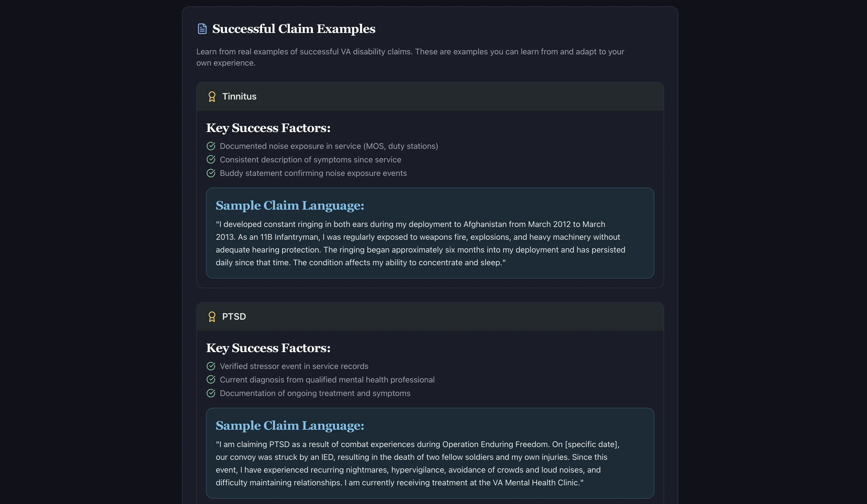Click check icon beside Current diagnosis item
The height and width of the screenshot is (504, 867).
coord(211,379)
